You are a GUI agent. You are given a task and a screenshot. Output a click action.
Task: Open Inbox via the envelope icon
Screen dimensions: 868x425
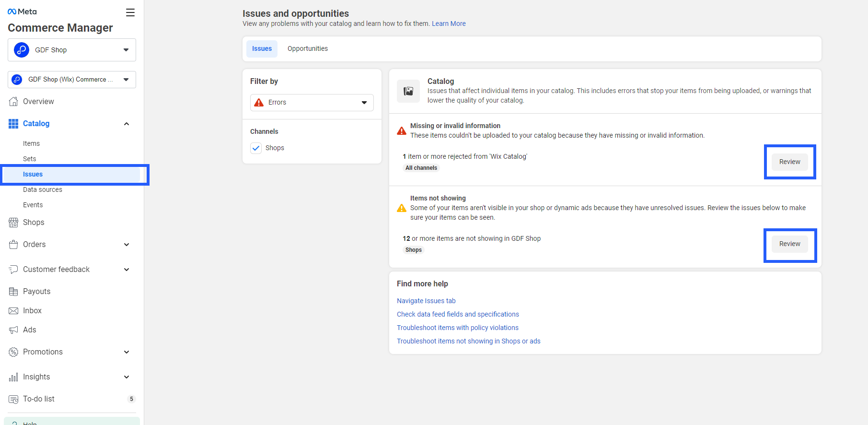click(13, 311)
